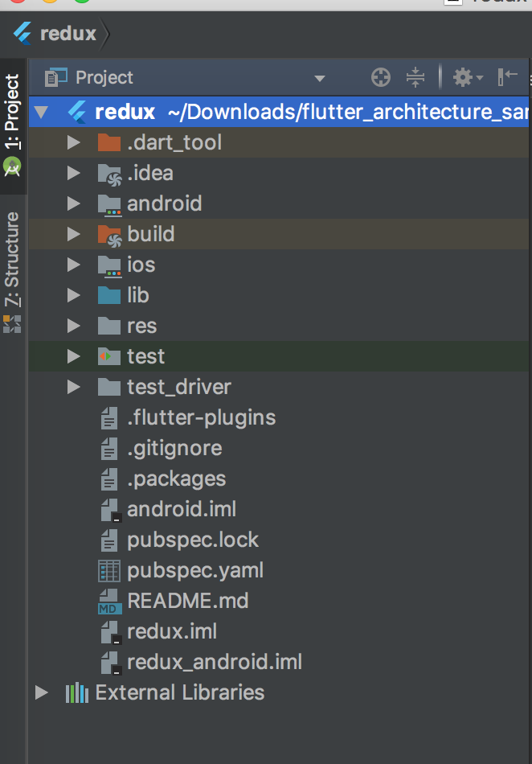Expand the android folder arrow

tap(73, 203)
